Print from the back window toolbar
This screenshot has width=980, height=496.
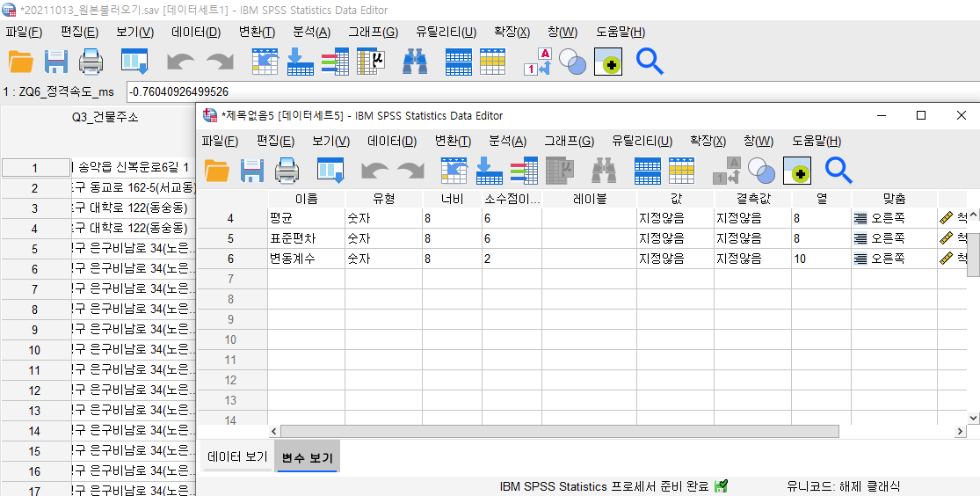coord(91,62)
